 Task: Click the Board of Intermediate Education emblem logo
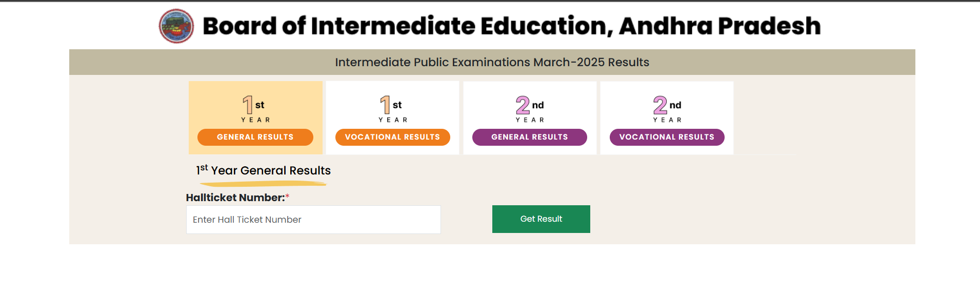pos(176,26)
